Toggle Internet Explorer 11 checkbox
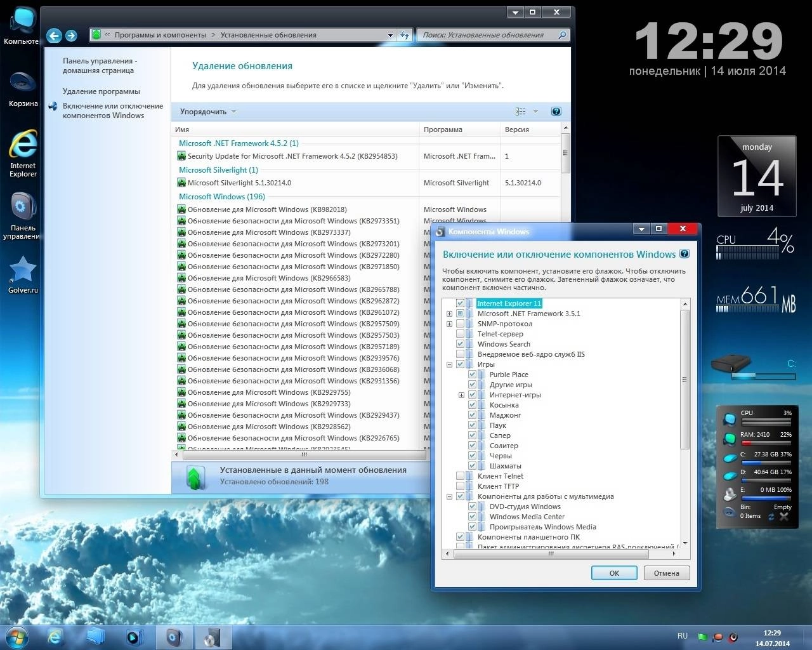812x650 pixels. coord(461,303)
